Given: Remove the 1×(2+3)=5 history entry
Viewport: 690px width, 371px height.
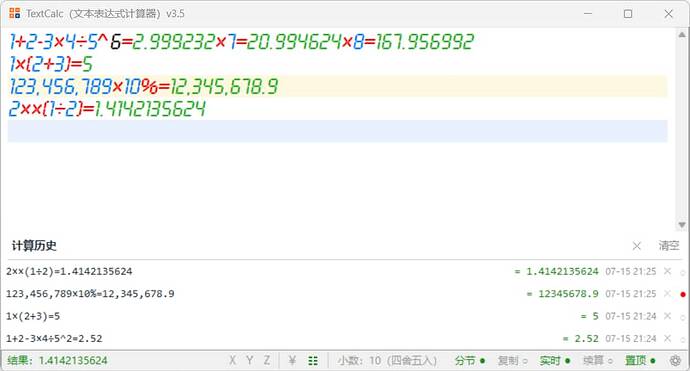Looking at the screenshot, I should (x=667, y=316).
